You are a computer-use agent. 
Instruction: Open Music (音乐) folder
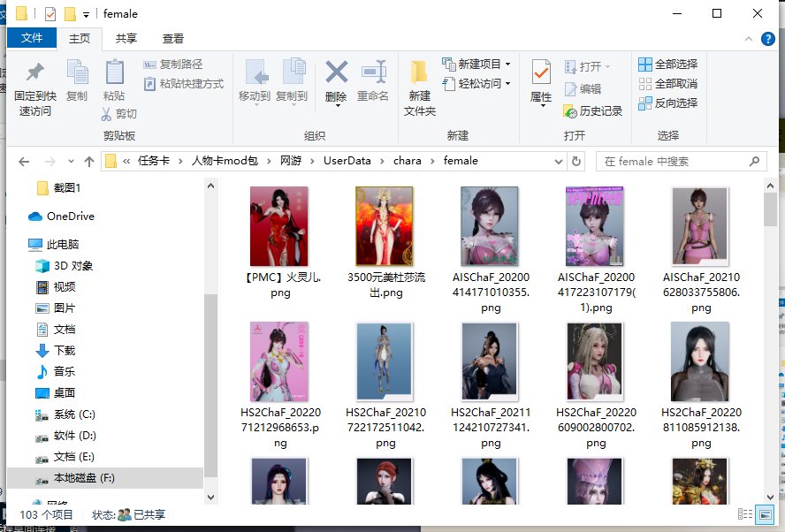click(56, 371)
